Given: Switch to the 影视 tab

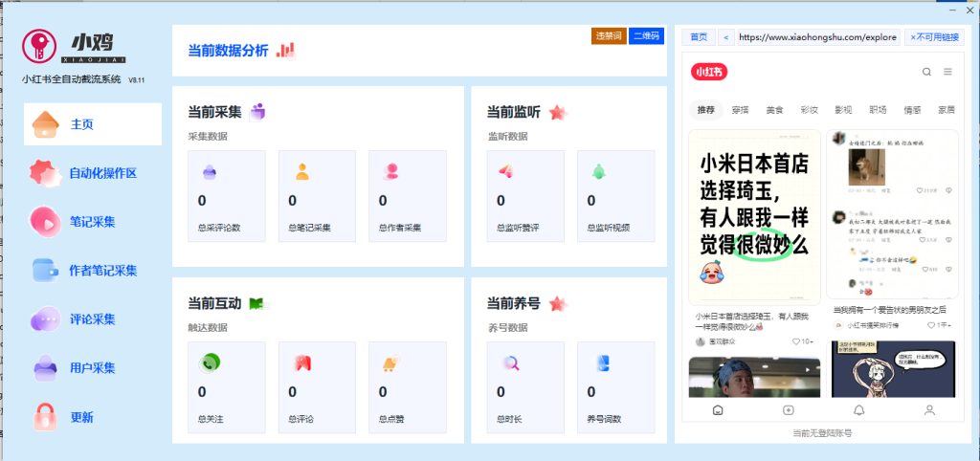Looking at the screenshot, I should [x=843, y=110].
